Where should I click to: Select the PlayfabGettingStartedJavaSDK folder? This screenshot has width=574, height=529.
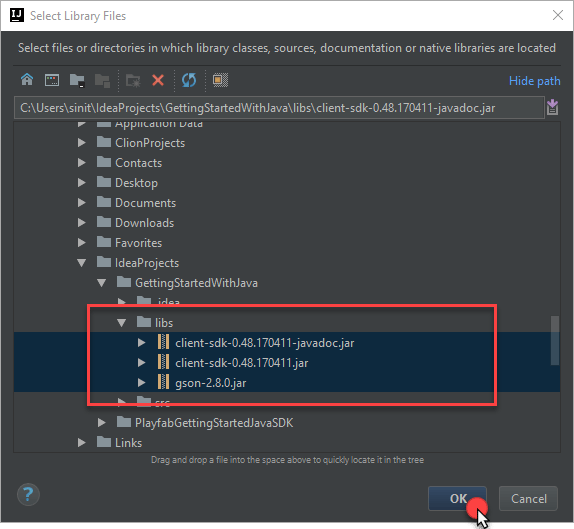(x=205, y=422)
